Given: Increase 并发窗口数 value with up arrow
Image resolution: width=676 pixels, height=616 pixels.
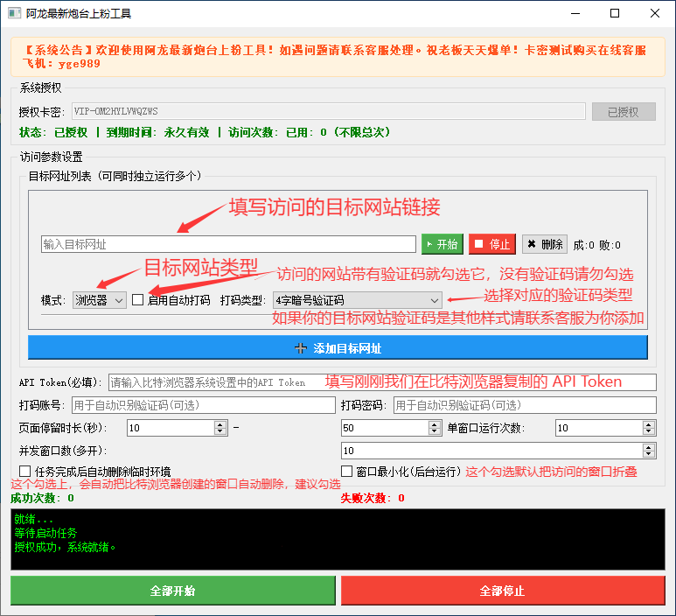Looking at the screenshot, I should tap(649, 447).
